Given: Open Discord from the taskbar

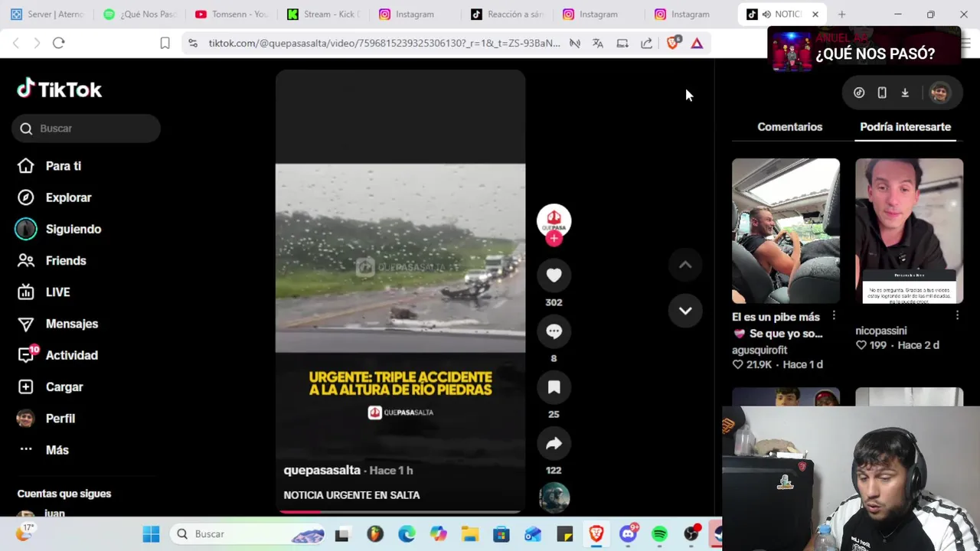Looking at the screenshot, I should point(629,534).
